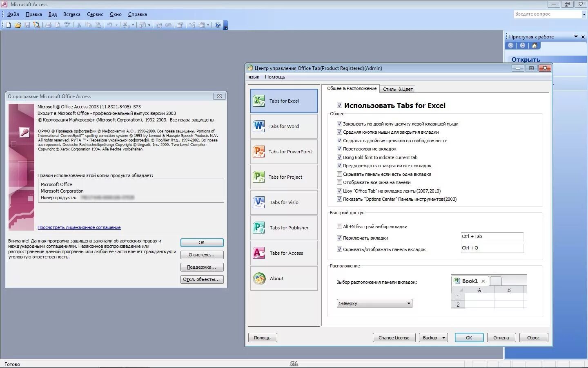Select Tabs for Visio in sidebar
This screenshot has width=588, height=368.
(284, 202)
